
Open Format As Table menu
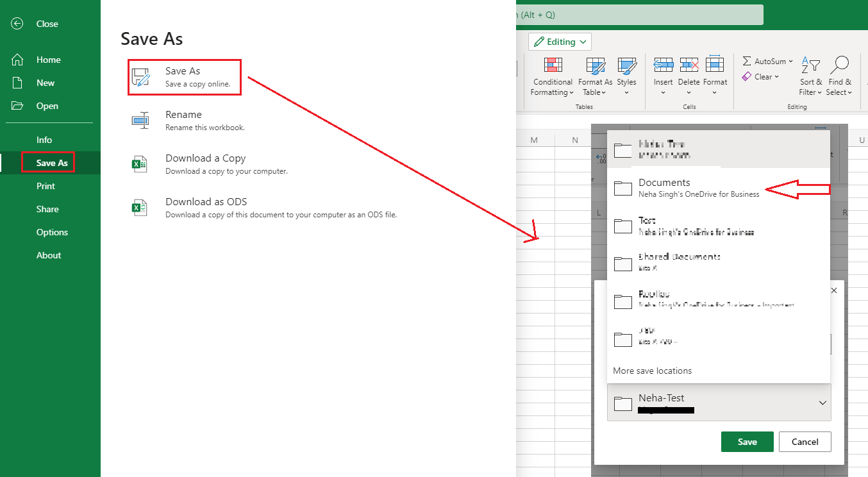(595, 77)
